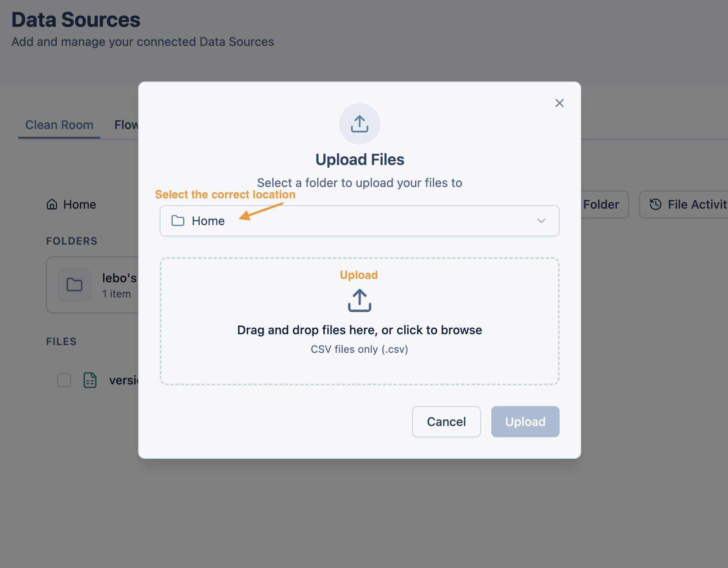Click the circular upload icon at top
This screenshot has height=568, width=728.
click(x=359, y=124)
